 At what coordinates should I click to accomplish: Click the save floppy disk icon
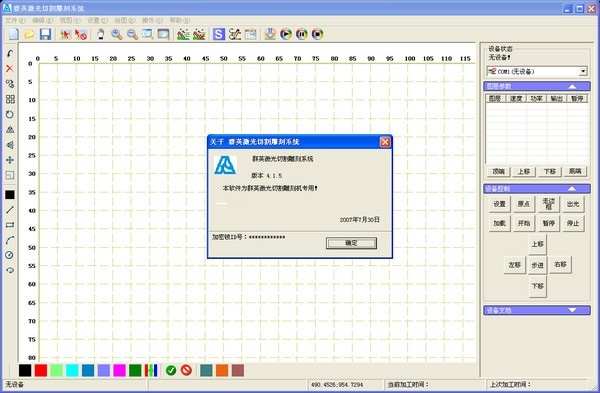[45, 34]
